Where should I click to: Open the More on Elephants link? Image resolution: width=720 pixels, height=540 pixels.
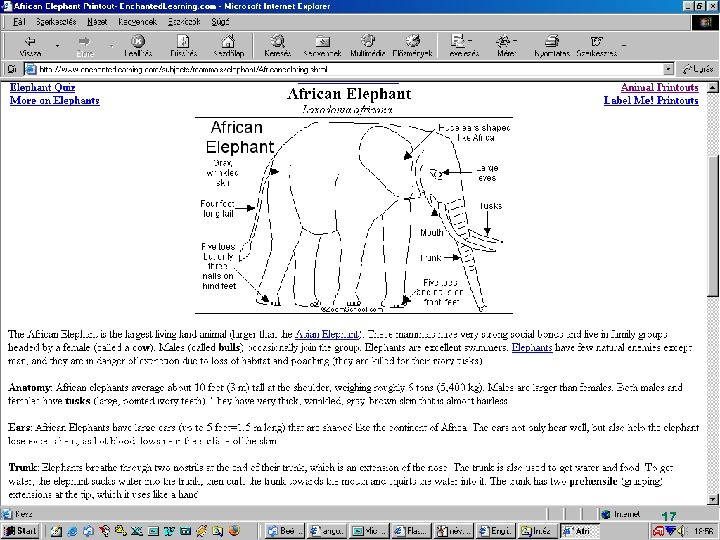tap(54, 101)
